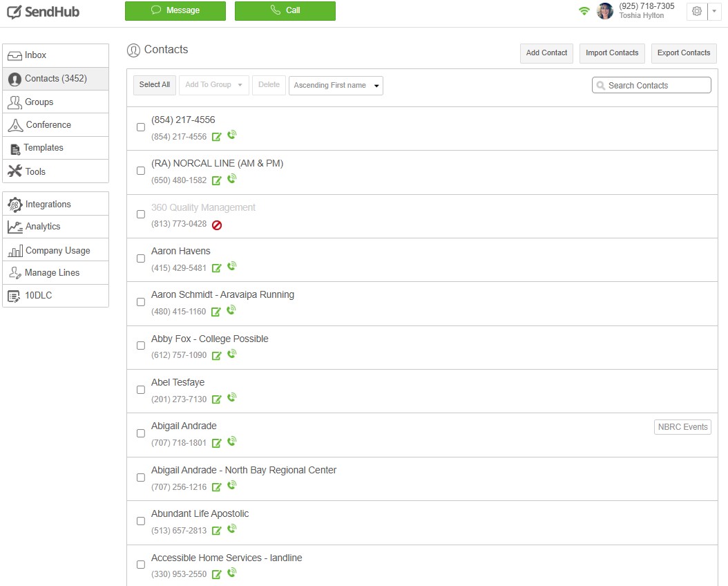The image size is (728, 586).
Task: Click Import Contacts button
Action: 612,53
